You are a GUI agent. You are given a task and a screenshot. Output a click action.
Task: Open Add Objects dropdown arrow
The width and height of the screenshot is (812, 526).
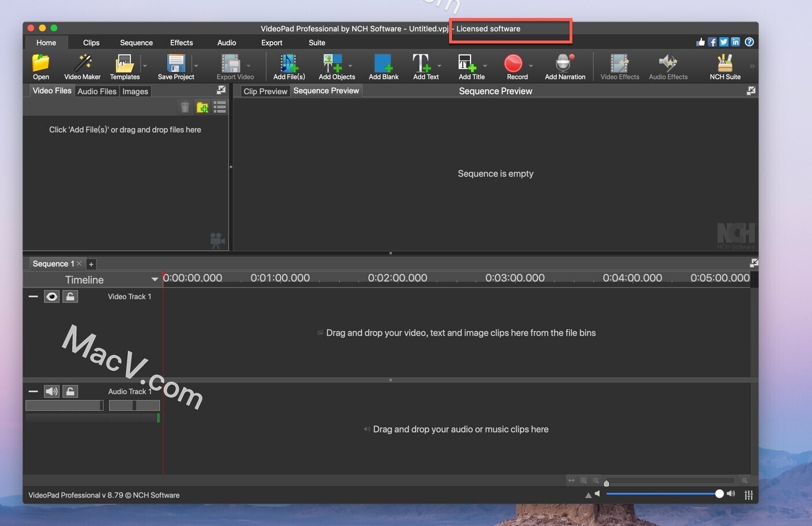[350, 65]
